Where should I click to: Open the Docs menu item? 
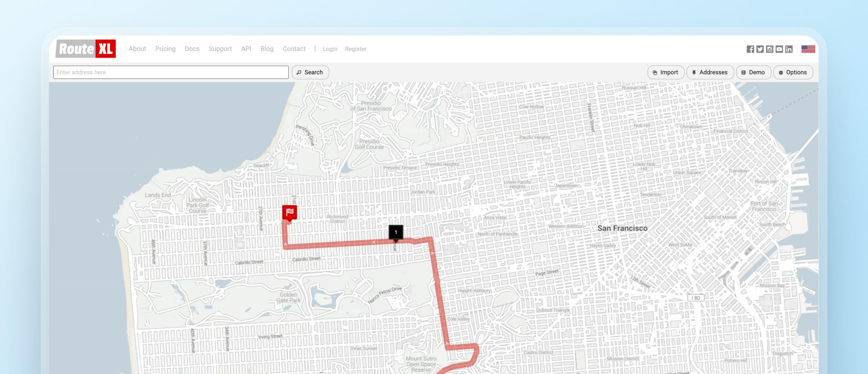192,49
